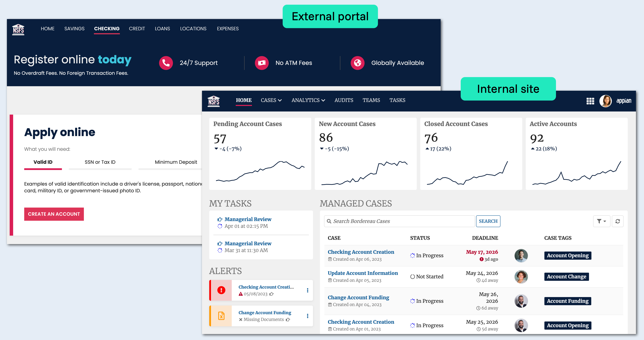Expand the ANALYTICS menu dropdown
Image resolution: width=644 pixels, height=340 pixels.
tap(308, 100)
